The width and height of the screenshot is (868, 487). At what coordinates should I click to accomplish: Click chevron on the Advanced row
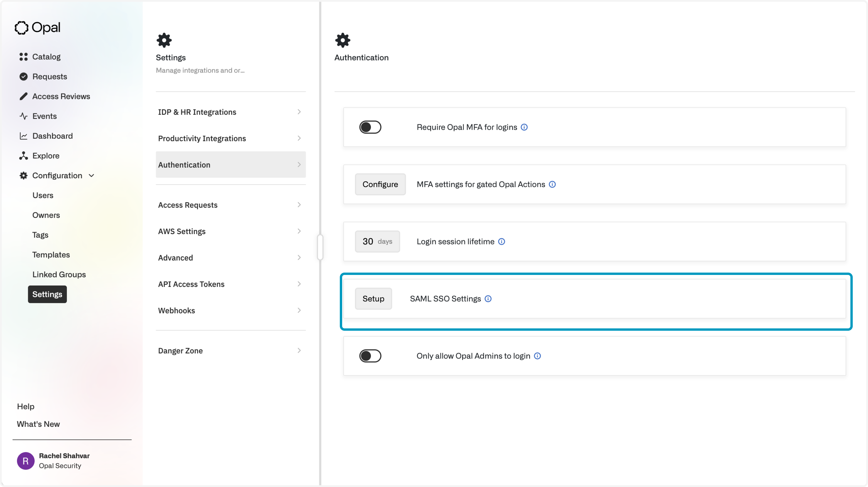coord(299,257)
